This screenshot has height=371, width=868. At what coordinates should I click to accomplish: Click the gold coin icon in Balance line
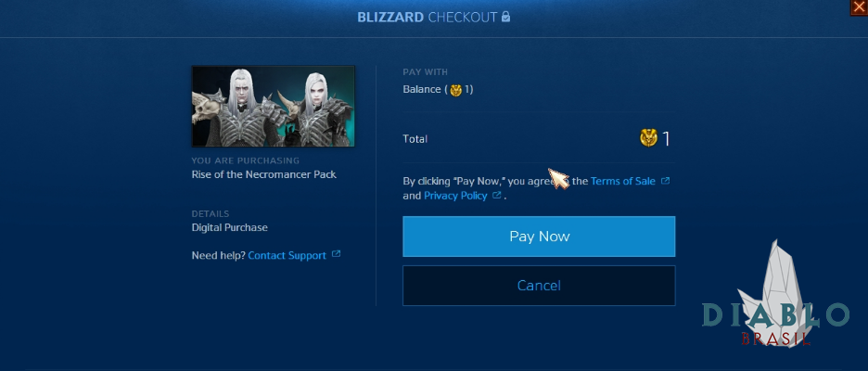tap(455, 89)
